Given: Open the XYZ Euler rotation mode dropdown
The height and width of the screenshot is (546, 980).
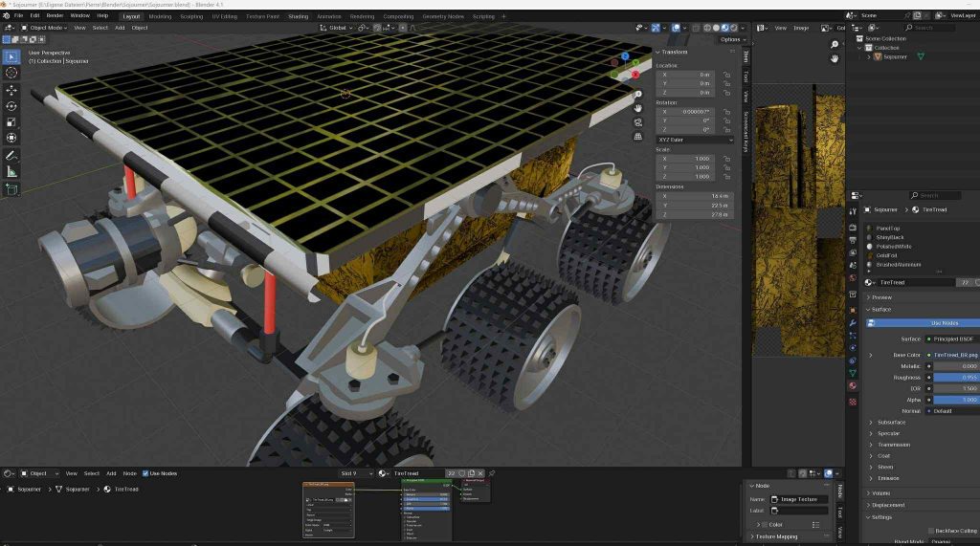Looking at the screenshot, I should pos(695,140).
